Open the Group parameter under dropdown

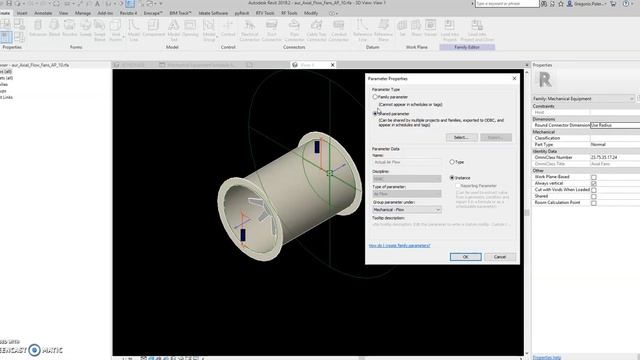pyautogui.click(x=407, y=210)
